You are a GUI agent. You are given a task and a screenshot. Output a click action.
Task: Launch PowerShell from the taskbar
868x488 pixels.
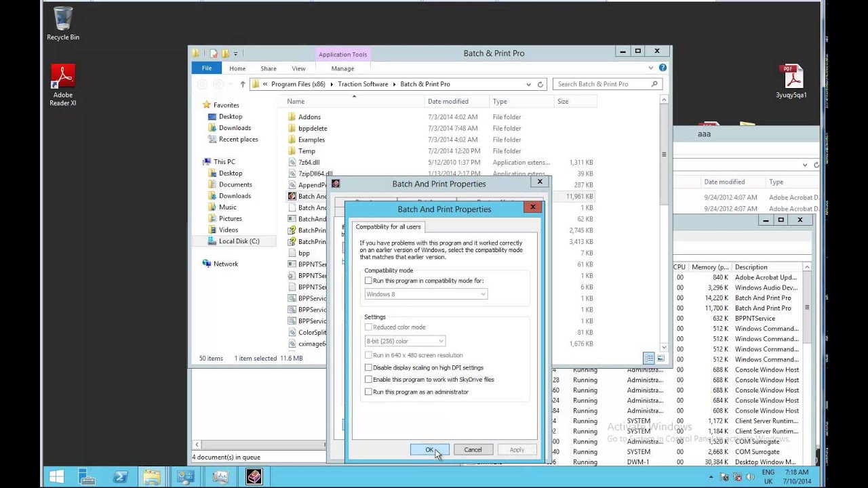coord(120,477)
